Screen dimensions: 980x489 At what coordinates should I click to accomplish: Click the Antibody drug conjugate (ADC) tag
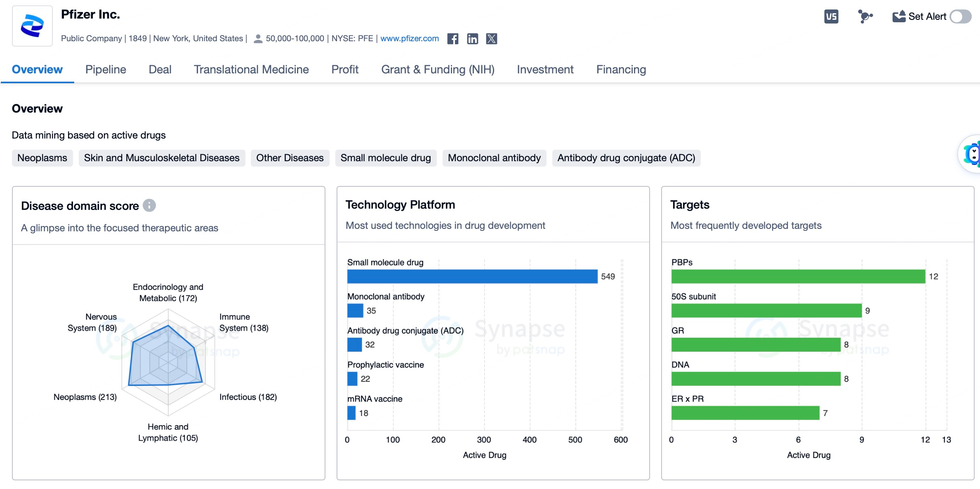tap(626, 158)
